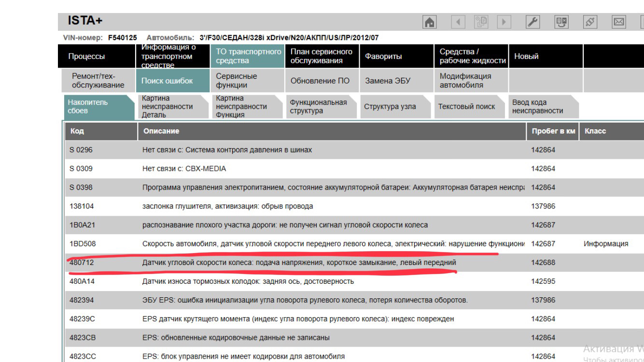Screen dimensions: 644x362
Task: Open the envelope message icon
Action: 618,22
